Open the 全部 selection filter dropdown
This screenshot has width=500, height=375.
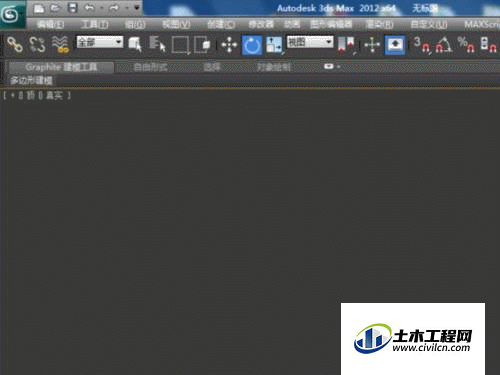coord(100,42)
